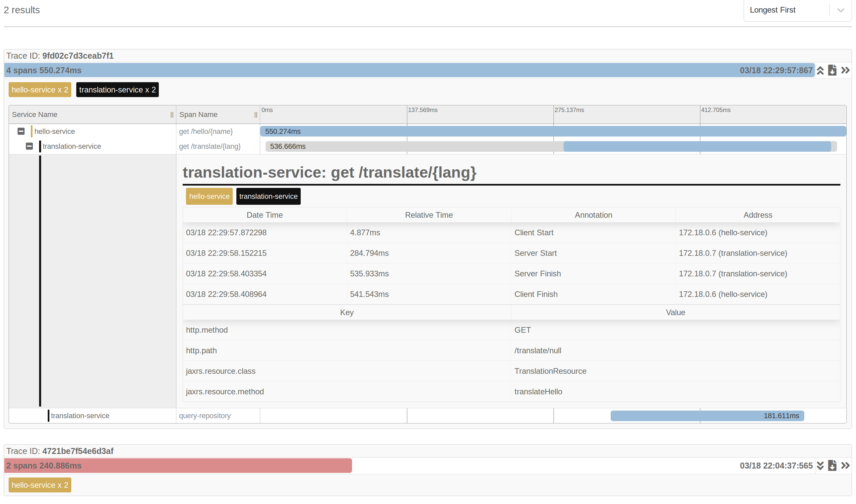The height and width of the screenshot is (504, 856).
Task: Click the hello-service x 2 badge in the first trace
Action: pyautogui.click(x=40, y=90)
